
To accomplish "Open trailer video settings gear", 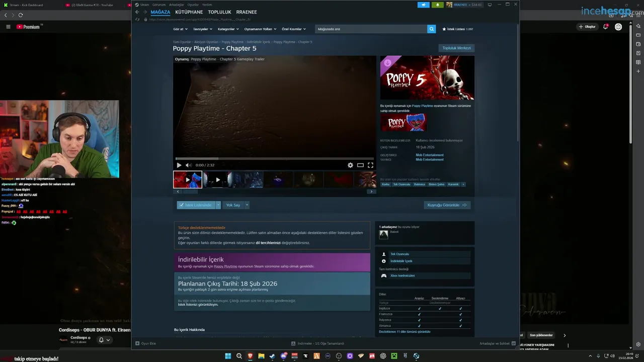I will click(350, 165).
